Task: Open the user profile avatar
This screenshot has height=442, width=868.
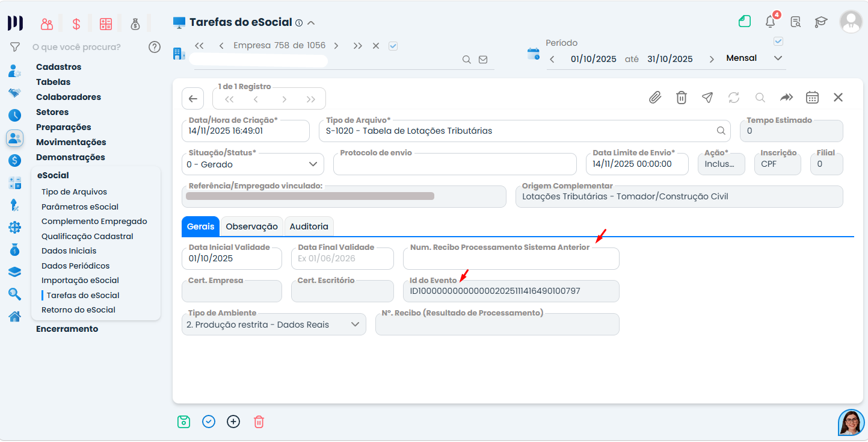Action: [851, 22]
